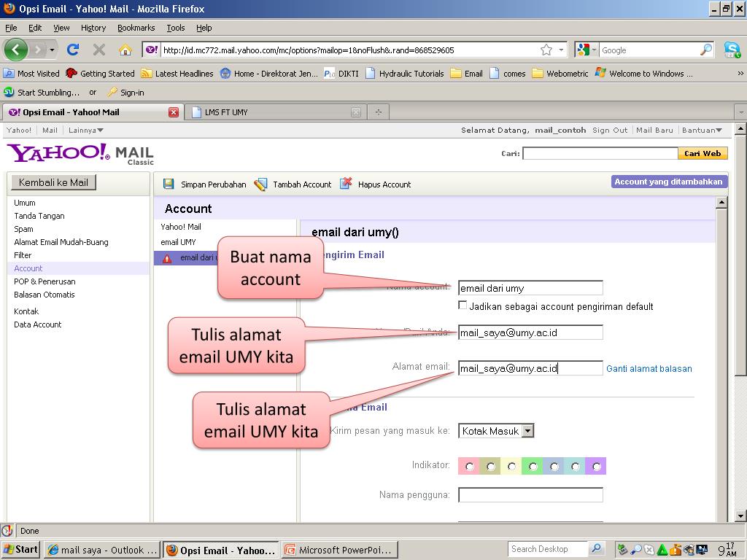747x560 pixels.
Task: Click the Windows Start button
Action: tap(20, 550)
